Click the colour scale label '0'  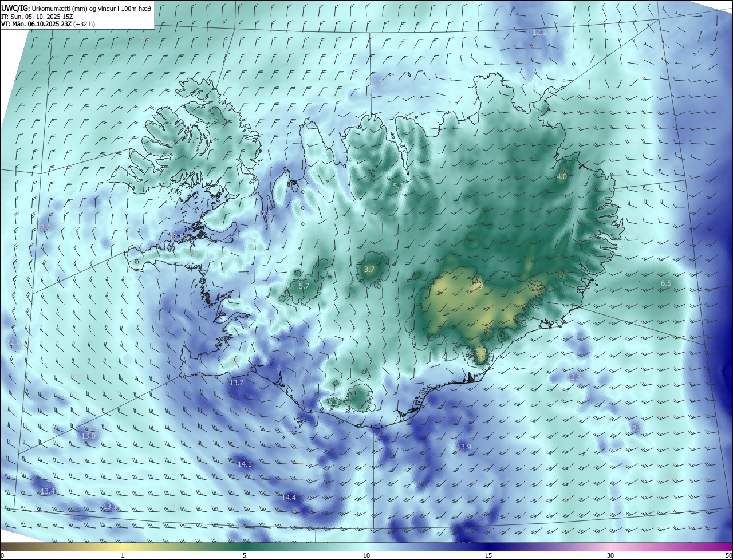[x=2, y=555]
